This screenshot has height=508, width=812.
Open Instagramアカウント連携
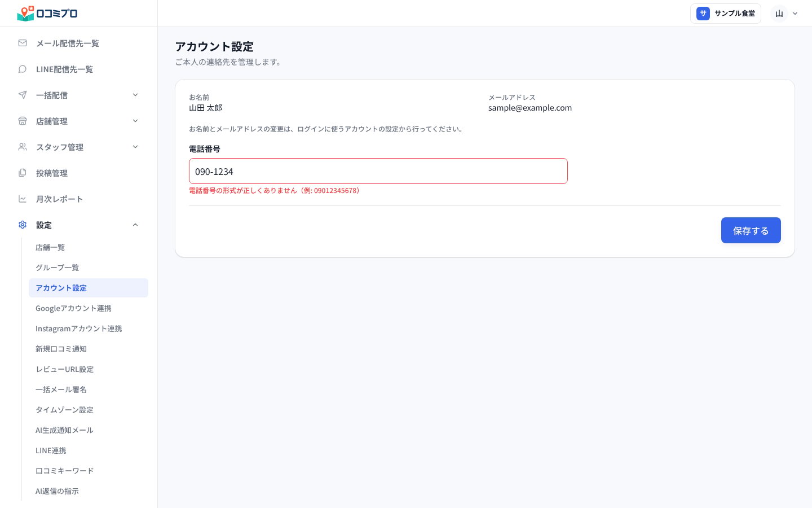(x=89, y=329)
